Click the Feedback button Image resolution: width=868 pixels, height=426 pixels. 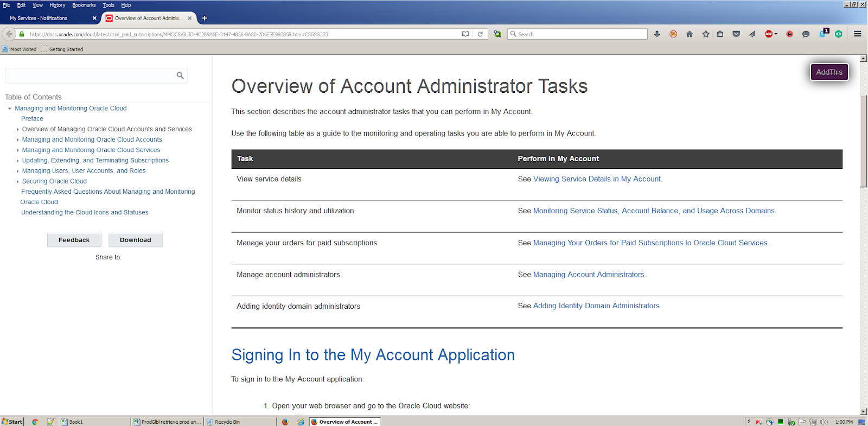[x=74, y=240]
